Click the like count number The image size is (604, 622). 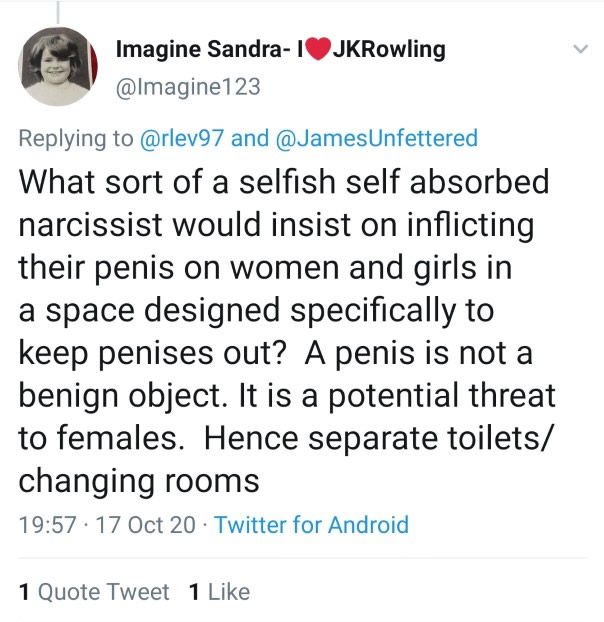click(194, 592)
